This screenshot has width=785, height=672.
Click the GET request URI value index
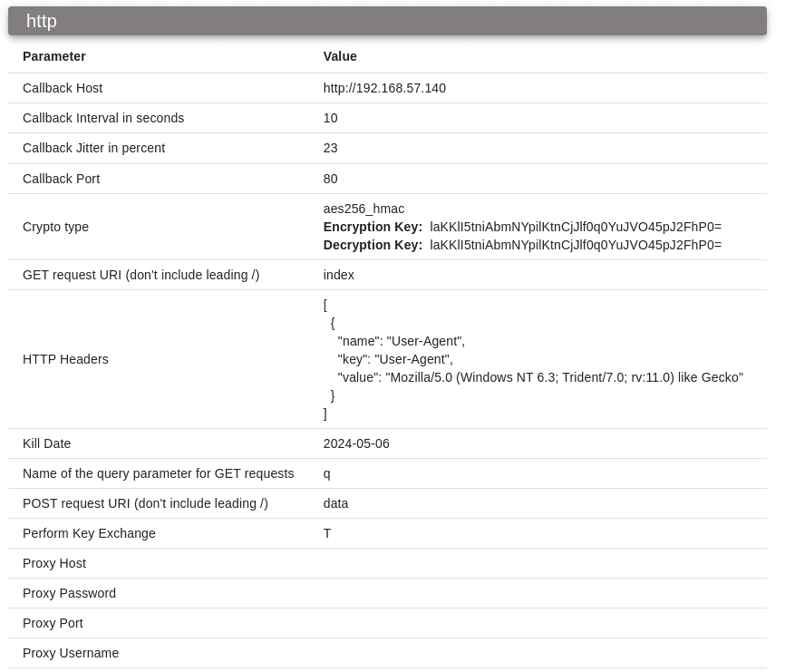click(338, 275)
